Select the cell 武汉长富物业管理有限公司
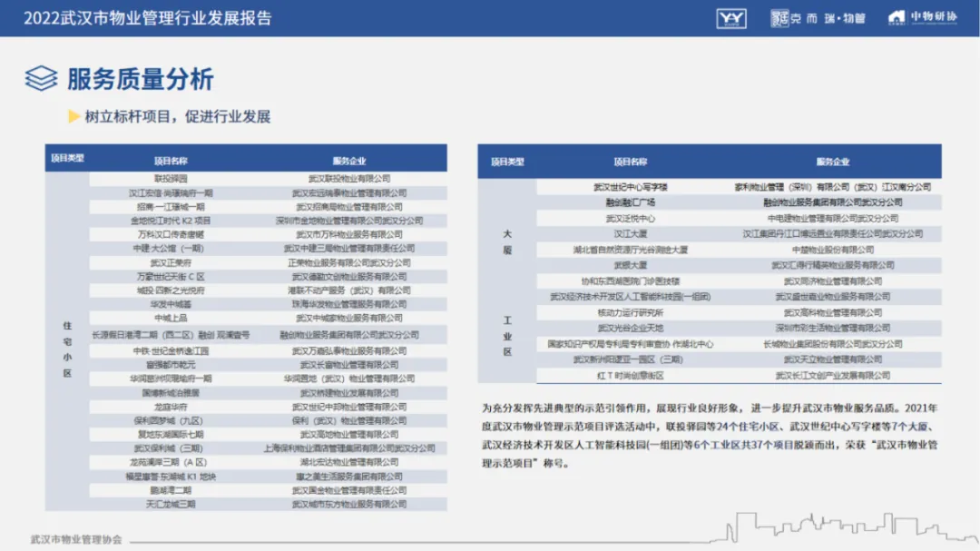Image resolution: width=980 pixels, height=551 pixels. 348,365
